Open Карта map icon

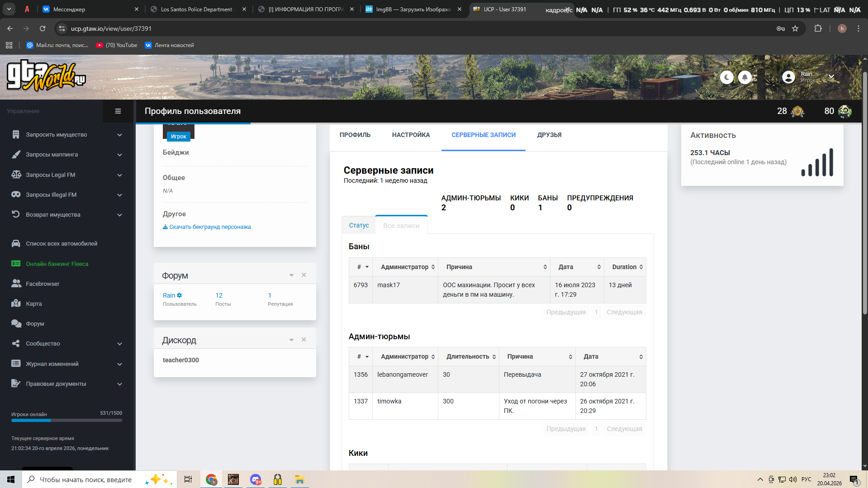16,303
